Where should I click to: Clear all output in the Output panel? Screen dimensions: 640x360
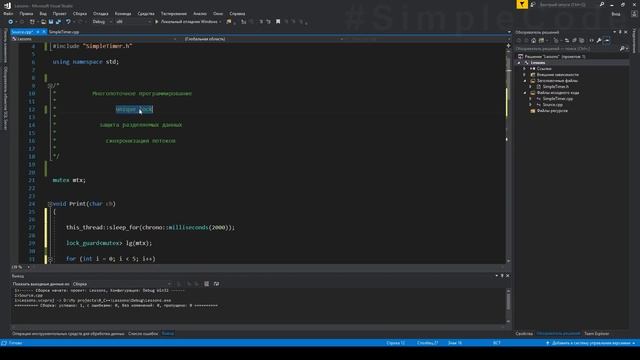click(x=207, y=284)
